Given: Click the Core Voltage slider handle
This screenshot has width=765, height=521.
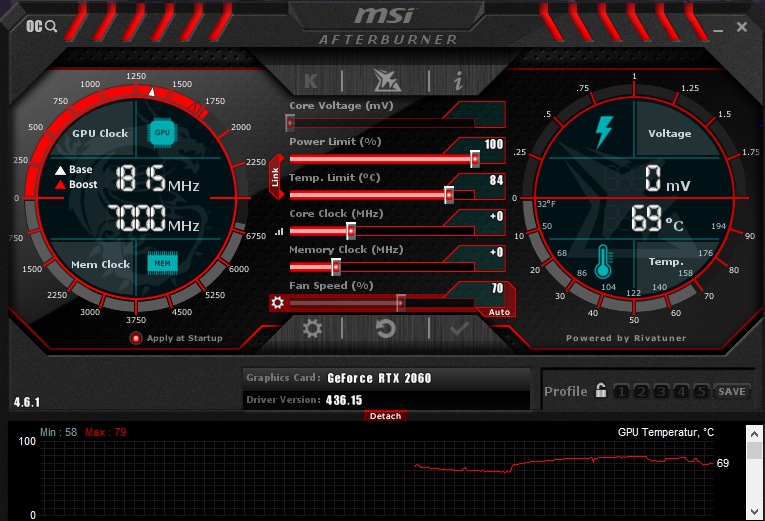Looking at the screenshot, I should tap(290, 123).
